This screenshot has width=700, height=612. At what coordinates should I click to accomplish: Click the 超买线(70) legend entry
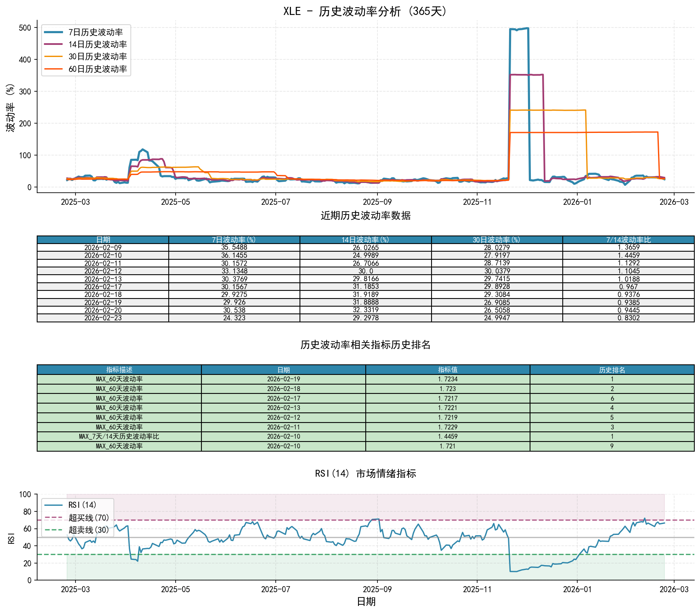(88, 517)
